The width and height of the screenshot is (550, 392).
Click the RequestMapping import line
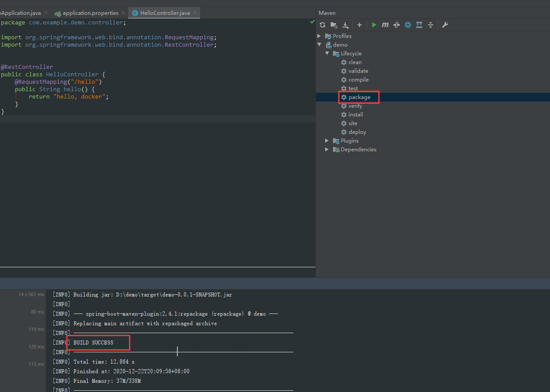(109, 37)
